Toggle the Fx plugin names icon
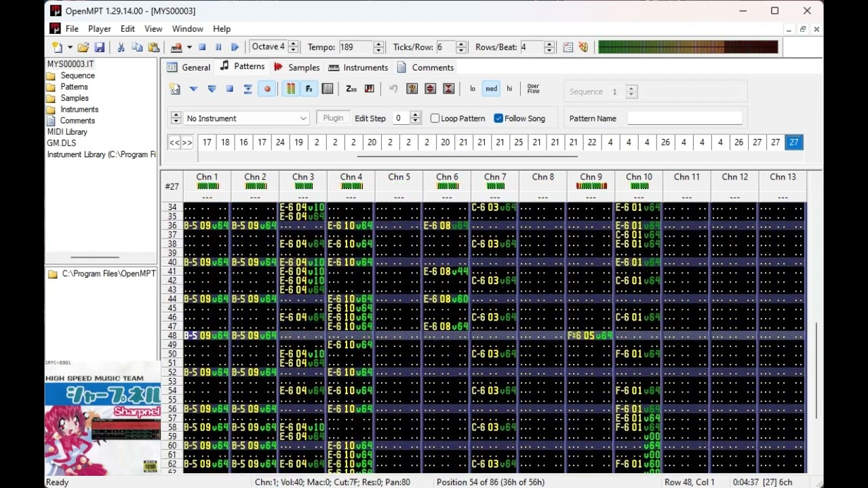Screen dimensions: 868x488 coord(309,89)
